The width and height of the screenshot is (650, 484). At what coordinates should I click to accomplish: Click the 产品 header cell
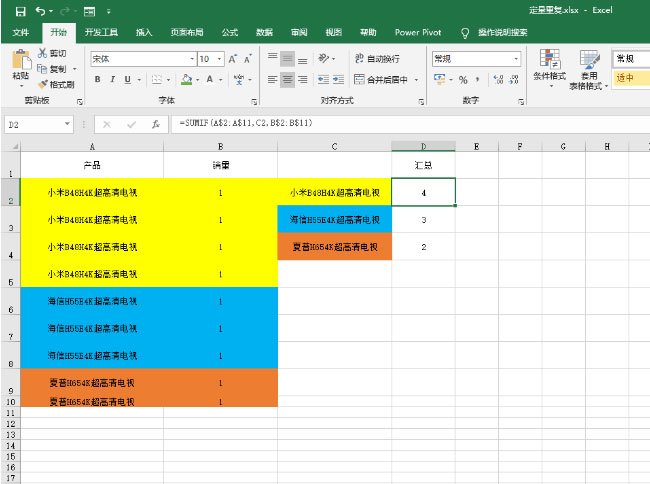92,165
